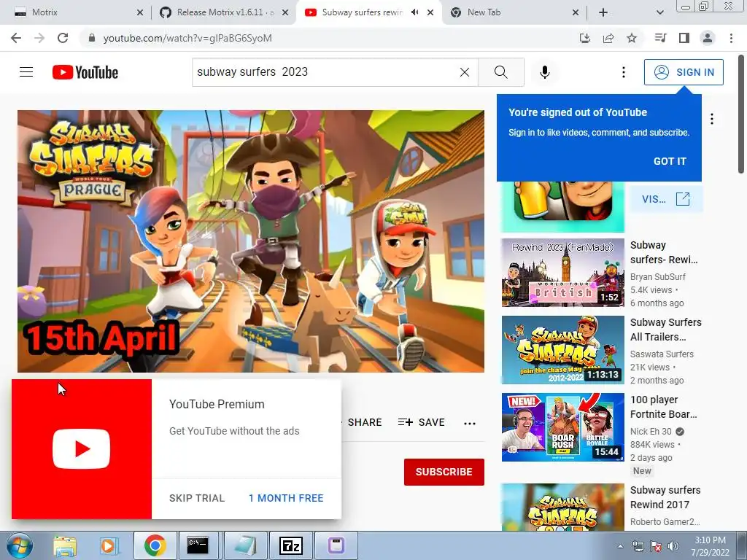Go to the YouTube home logo
The image size is (747, 560).
coord(85,72)
